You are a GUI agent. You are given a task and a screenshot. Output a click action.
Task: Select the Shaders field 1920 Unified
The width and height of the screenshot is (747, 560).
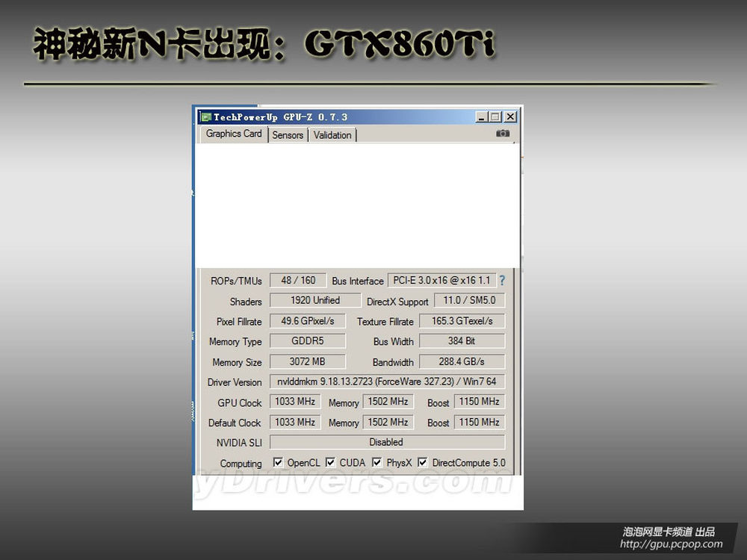[x=315, y=300]
